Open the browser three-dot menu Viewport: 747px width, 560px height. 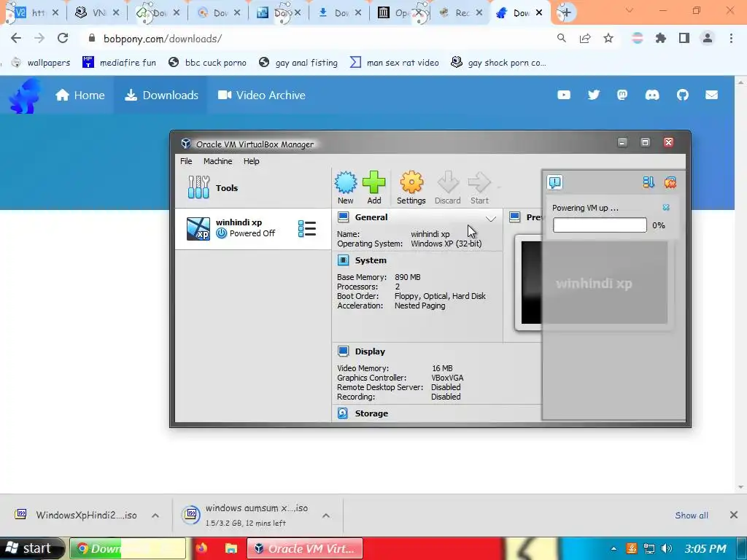pyautogui.click(x=731, y=38)
